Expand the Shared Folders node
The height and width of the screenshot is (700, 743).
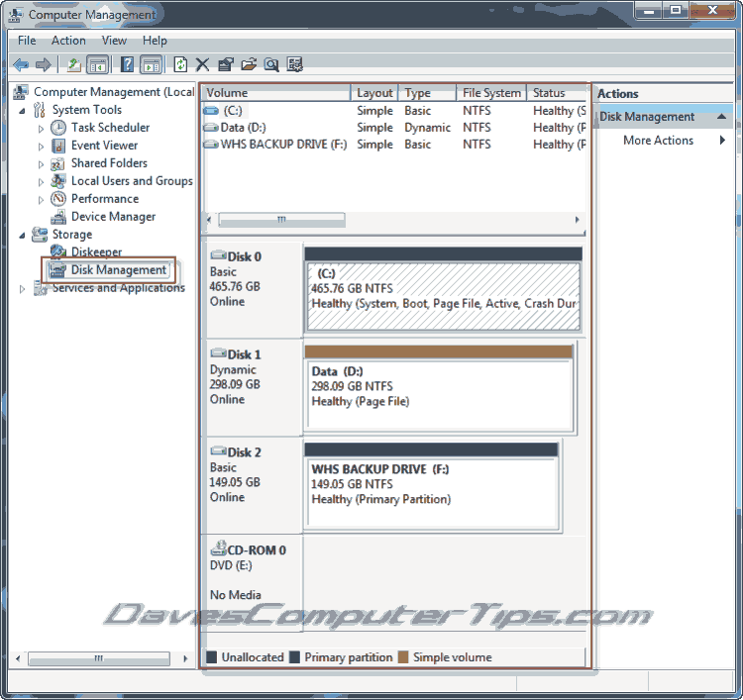click(x=41, y=164)
